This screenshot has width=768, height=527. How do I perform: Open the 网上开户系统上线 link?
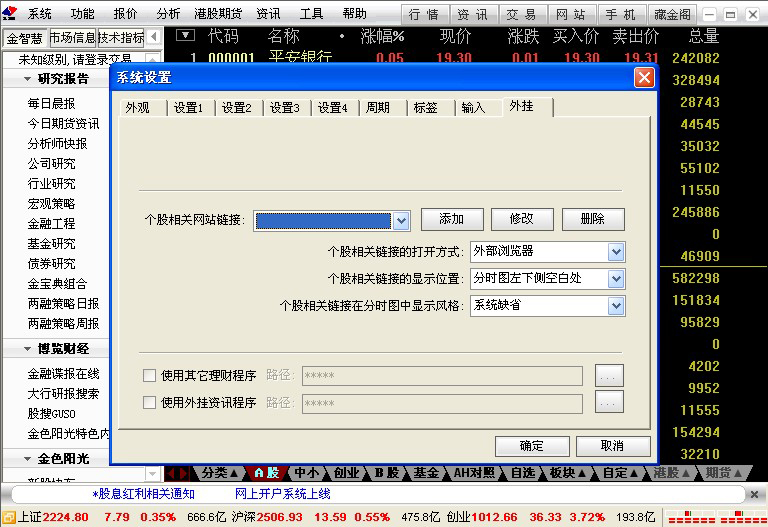[283, 494]
